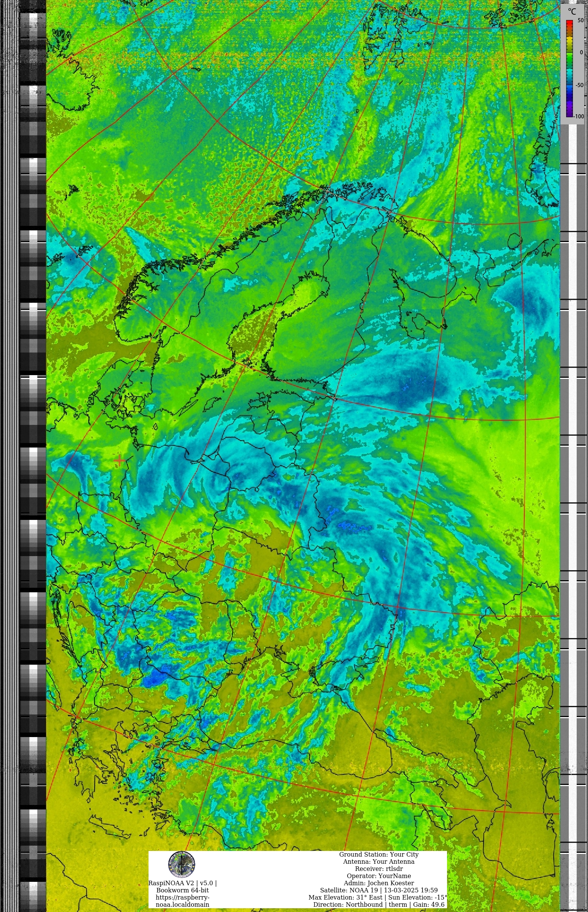The width and height of the screenshot is (588, 912).
Task: Click the 'Bookworm 64-bit' text
Action: pyautogui.click(x=182, y=890)
